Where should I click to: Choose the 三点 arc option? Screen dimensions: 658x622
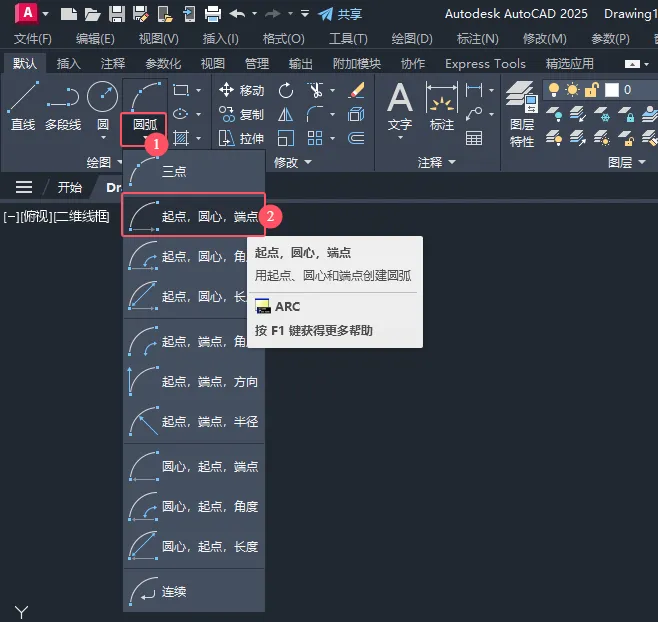(173, 171)
